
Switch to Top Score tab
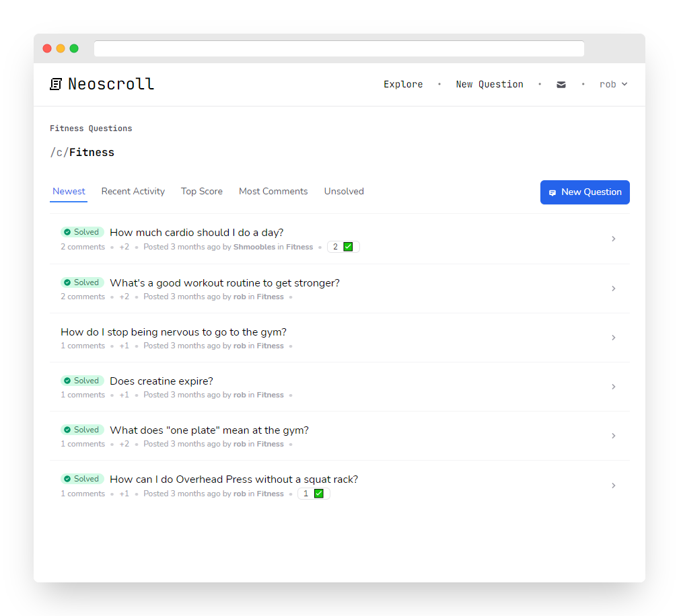202,192
